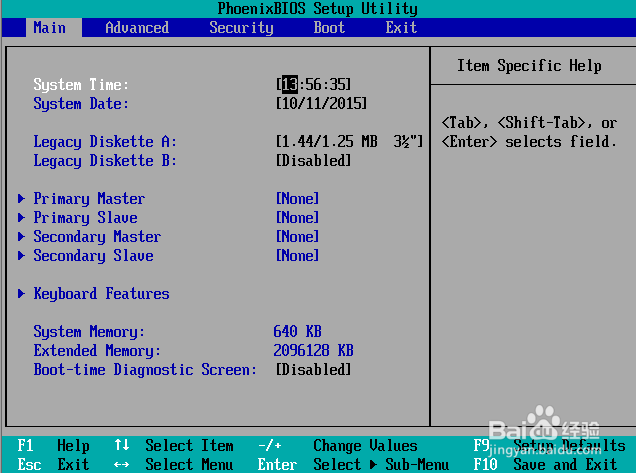Screen dimensions: 636x473
Task: Click the left-right arrows key icon
Action: point(122,464)
